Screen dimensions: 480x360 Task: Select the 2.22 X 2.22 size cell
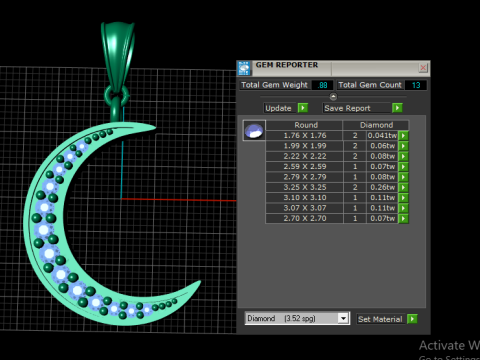pyautogui.click(x=304, y=156)
